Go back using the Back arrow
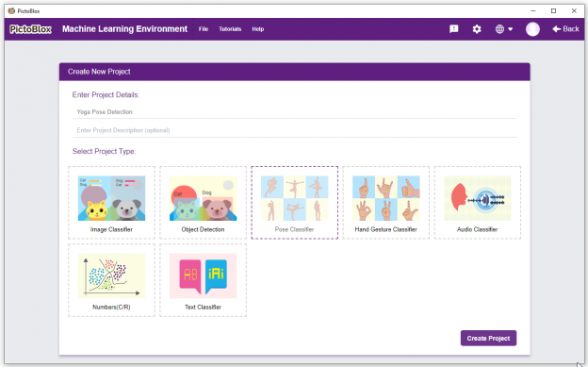This screenshot has height=367, width=588. [x=565, y=29]
